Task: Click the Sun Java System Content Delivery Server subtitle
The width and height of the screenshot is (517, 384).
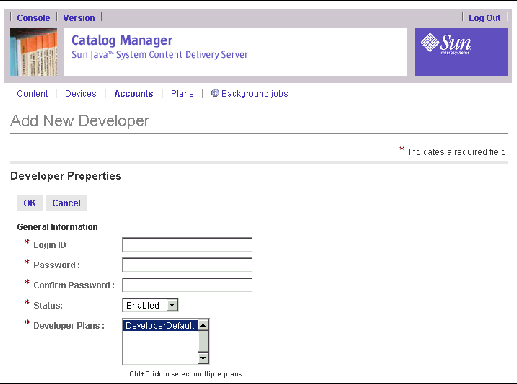Action: (159, 55)
